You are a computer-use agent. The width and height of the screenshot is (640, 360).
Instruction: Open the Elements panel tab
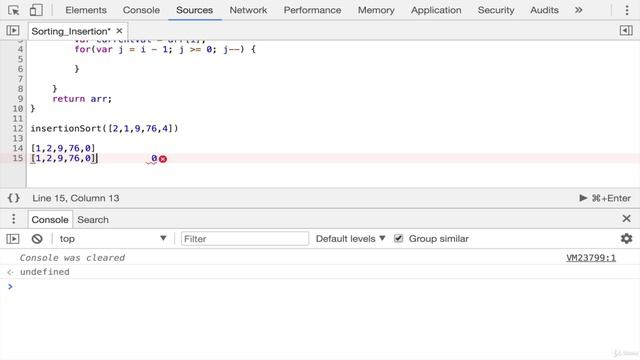(x=86, y=10)
